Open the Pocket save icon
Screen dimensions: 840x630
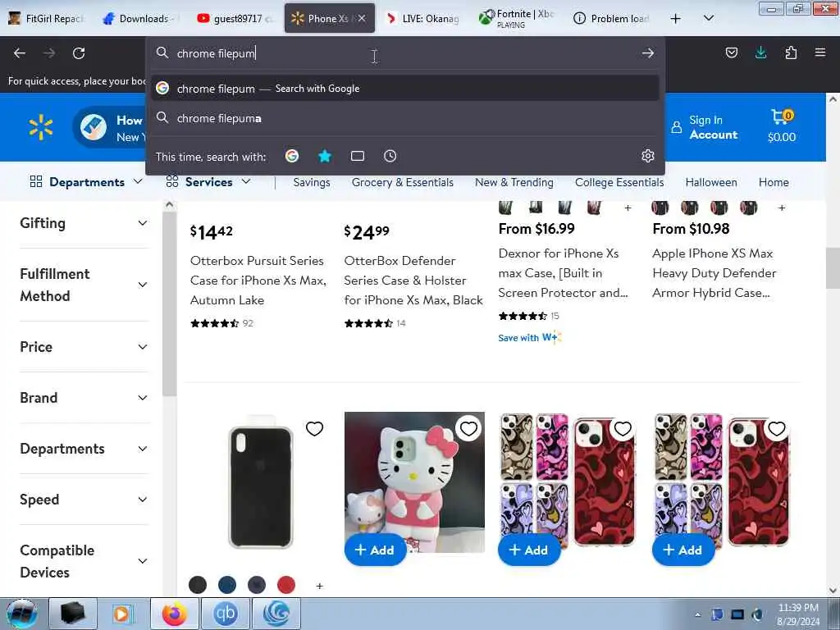tap(731, 52)
